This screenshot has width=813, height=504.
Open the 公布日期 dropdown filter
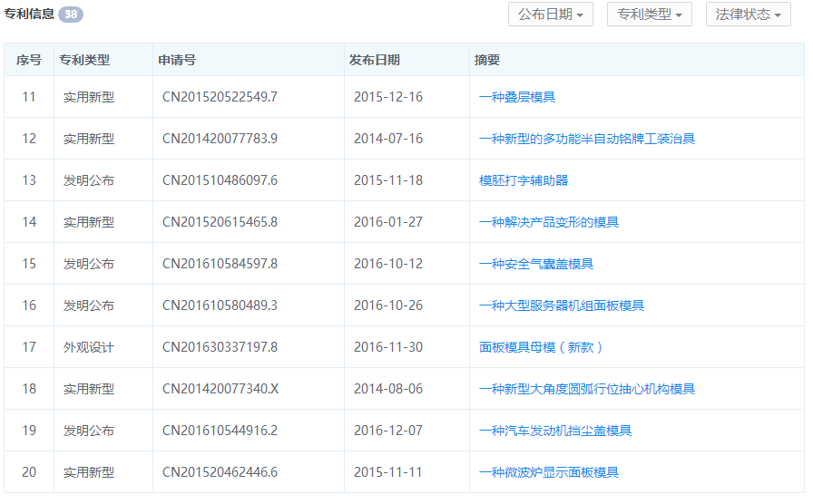[551, 15]
